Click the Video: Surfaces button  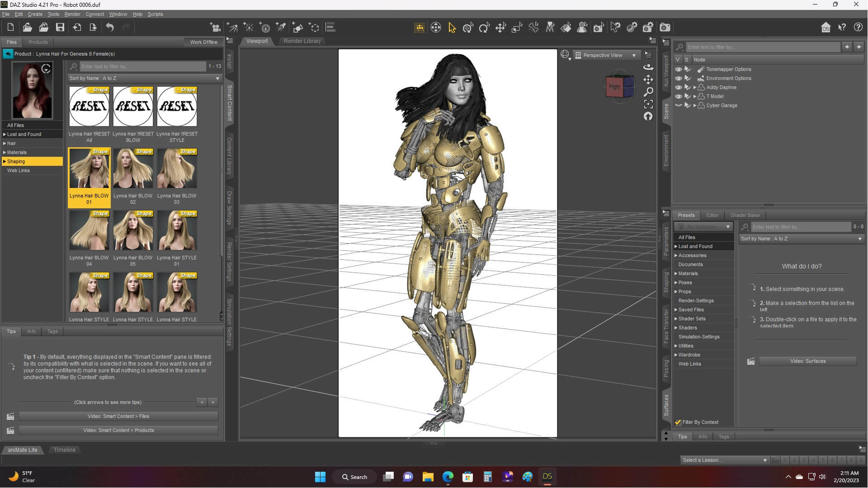pyautogui.click(x=808, y=361)
